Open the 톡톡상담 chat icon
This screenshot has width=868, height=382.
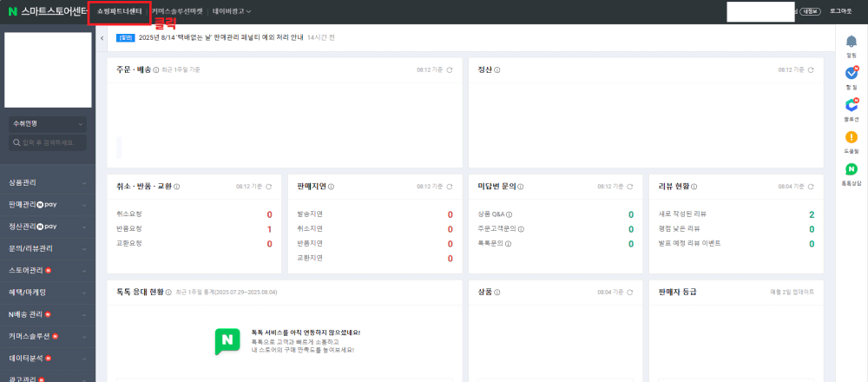click(x=852, y=169)
